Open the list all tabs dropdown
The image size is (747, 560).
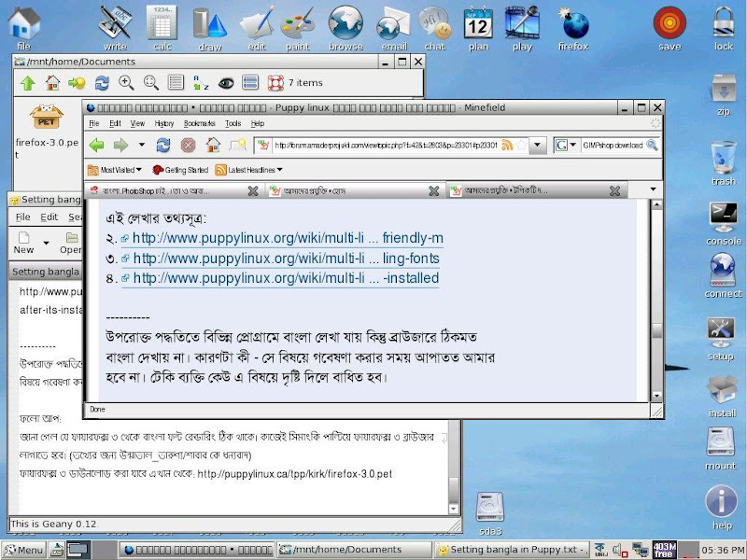[653, 189]
